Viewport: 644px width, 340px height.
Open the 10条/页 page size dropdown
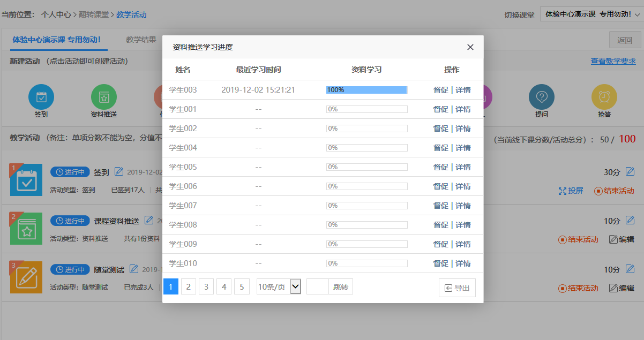point(279,287)
